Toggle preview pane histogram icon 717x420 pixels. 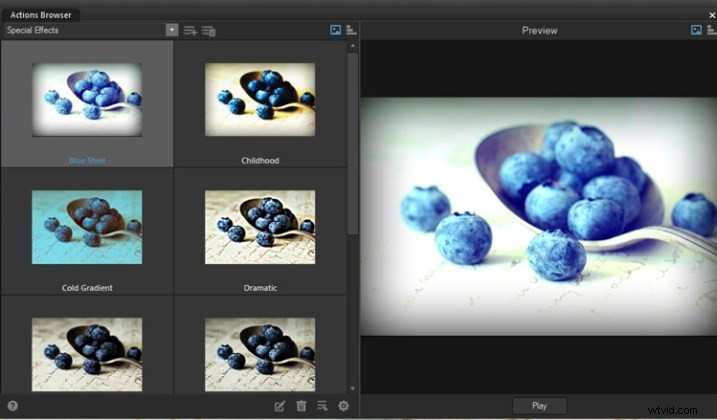pos(712,30)
